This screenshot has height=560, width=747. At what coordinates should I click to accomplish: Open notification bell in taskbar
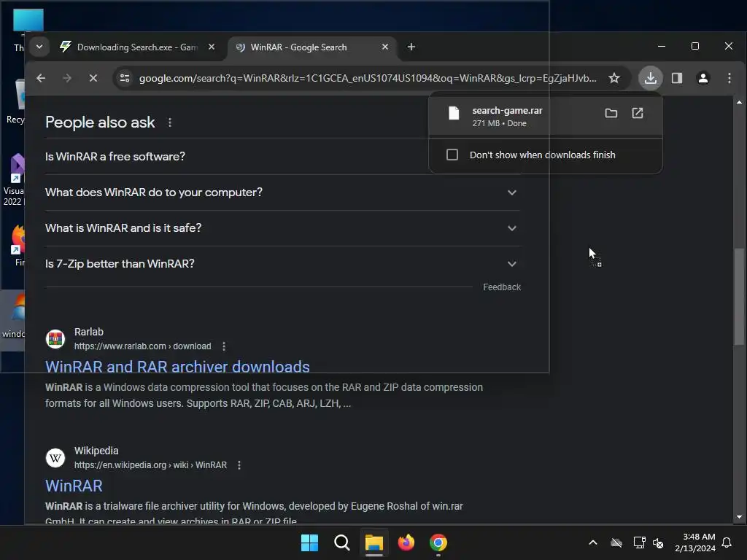point(727,542)
